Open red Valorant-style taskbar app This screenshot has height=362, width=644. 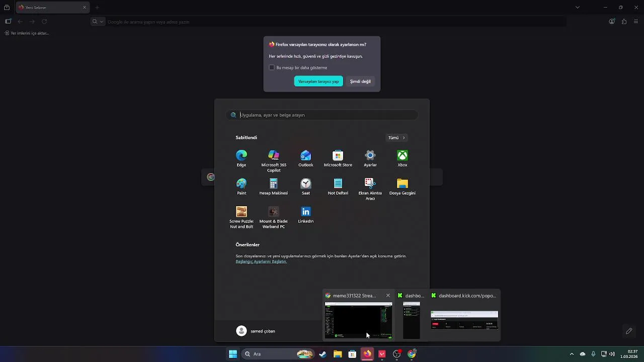382,354
